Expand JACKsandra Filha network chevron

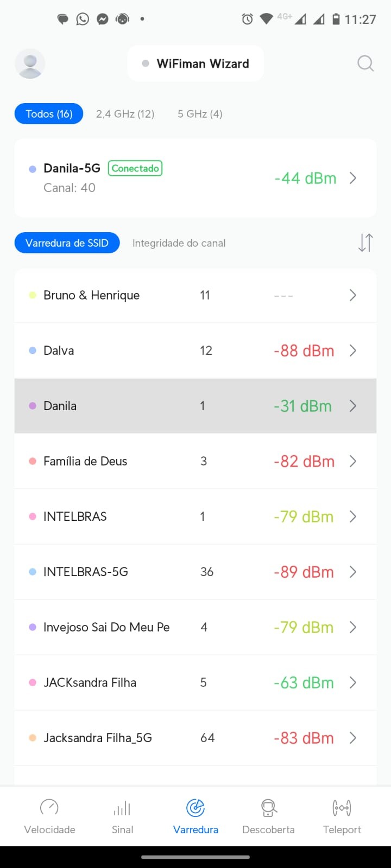point(353,682)
